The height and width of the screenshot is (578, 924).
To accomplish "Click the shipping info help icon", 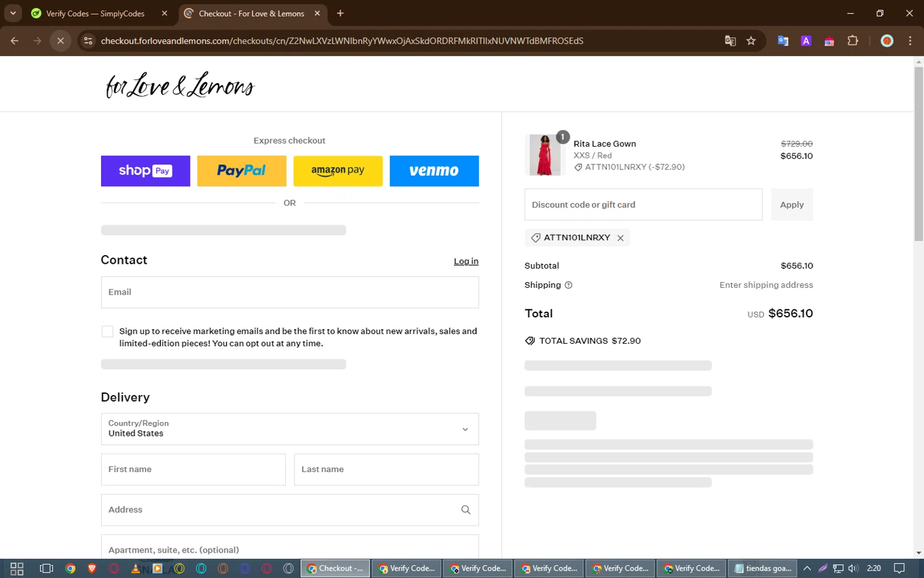I will pos(569,285).
